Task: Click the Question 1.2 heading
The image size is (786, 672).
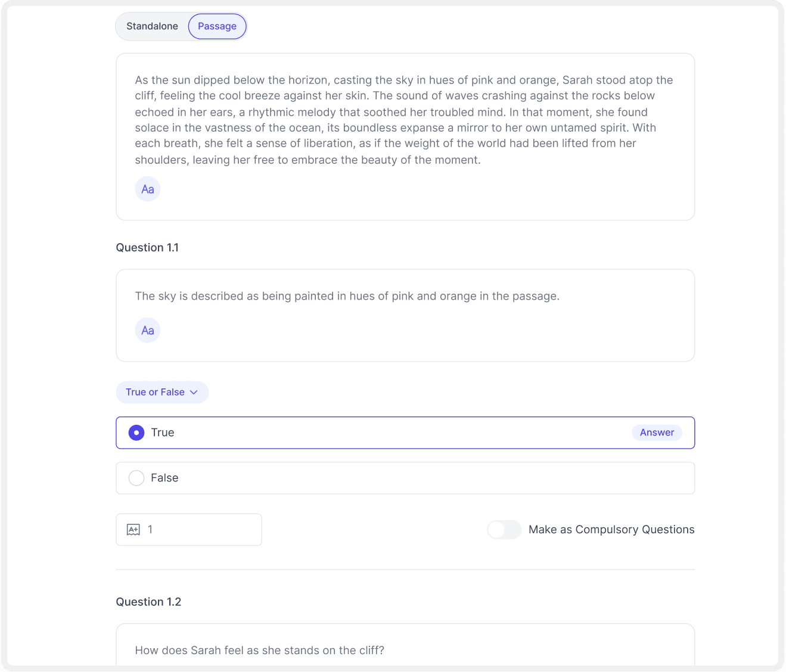Action: pos(148,602)
